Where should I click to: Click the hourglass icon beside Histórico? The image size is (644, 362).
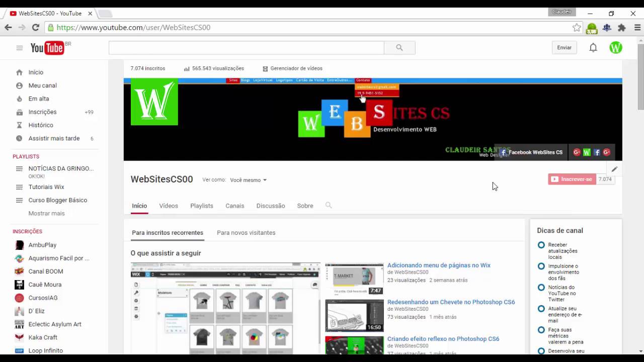coord(19,125)
